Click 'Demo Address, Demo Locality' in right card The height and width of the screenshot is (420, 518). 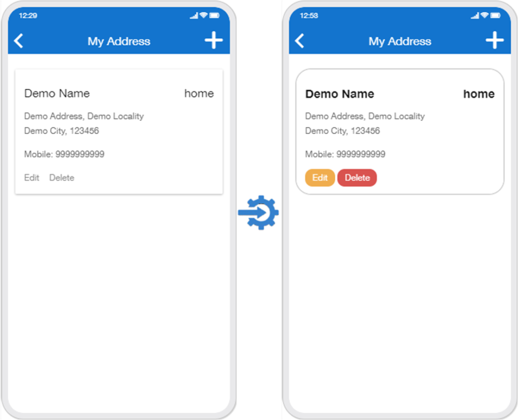pyautogui.click(x=365, y=116)
